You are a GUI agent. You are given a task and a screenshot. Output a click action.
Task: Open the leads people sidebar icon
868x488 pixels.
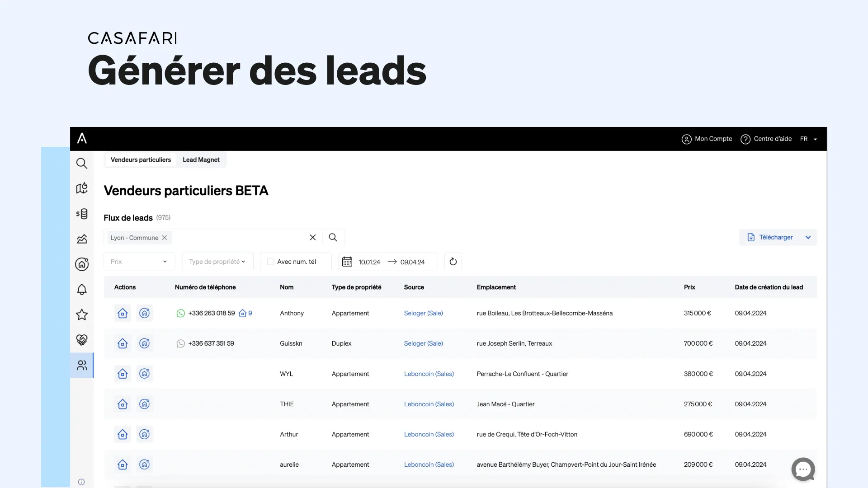(x=82, y=365)
